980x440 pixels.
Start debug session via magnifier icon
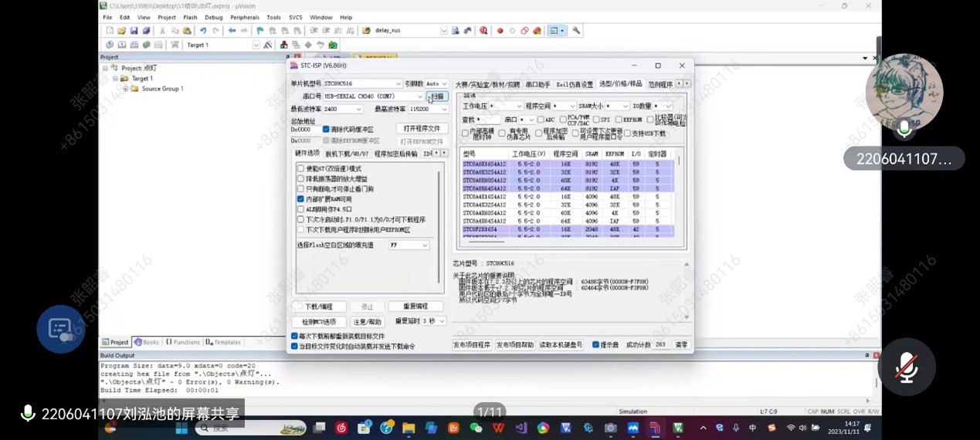click(483, 31)
